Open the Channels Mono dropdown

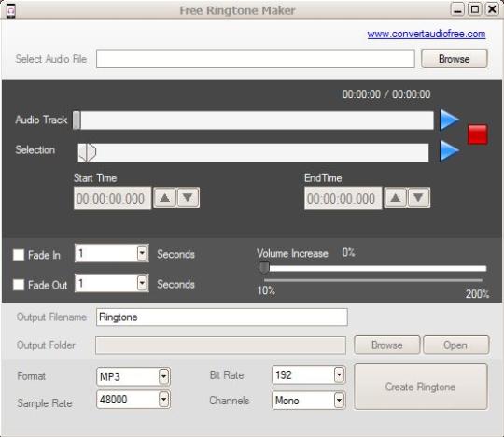[x=339, y=401]
